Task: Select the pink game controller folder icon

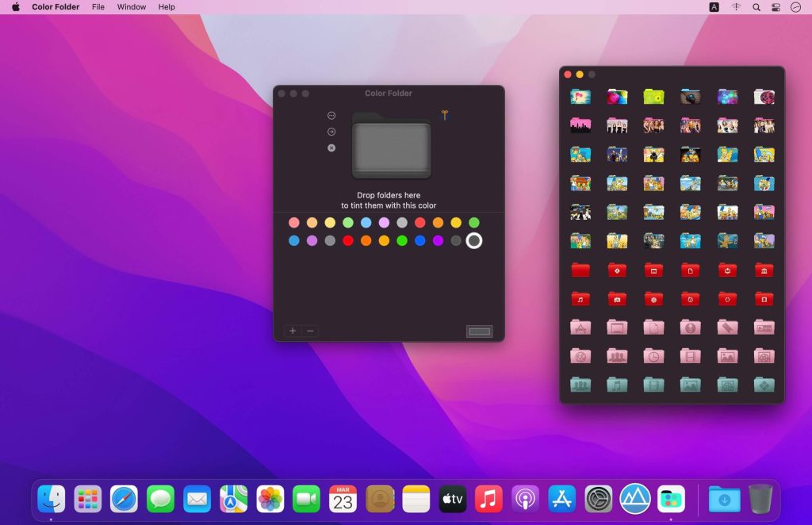Action: coord(764,327)
